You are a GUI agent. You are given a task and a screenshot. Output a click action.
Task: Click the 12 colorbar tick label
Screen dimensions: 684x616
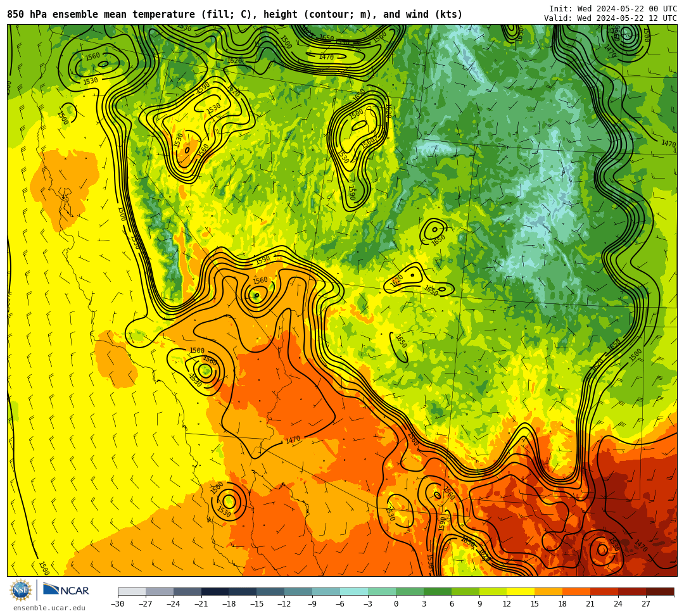point(507,604)
